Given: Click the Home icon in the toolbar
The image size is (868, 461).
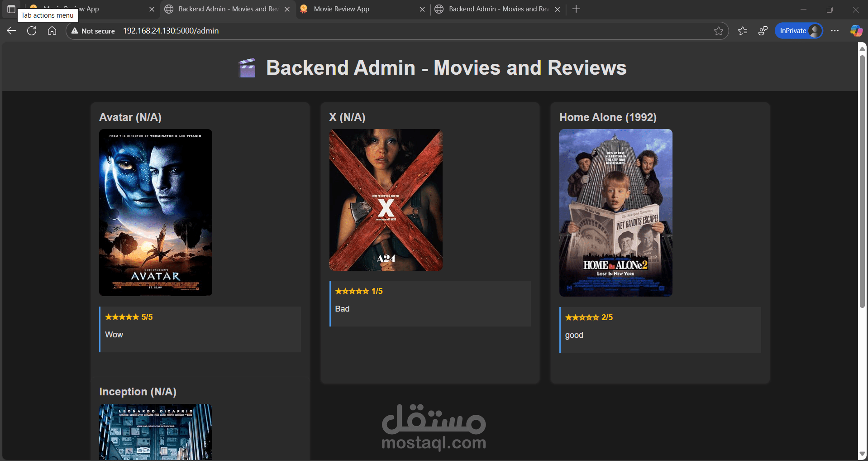Looking at the screenshot, I should pyautogui.click(x=52, y=31).
